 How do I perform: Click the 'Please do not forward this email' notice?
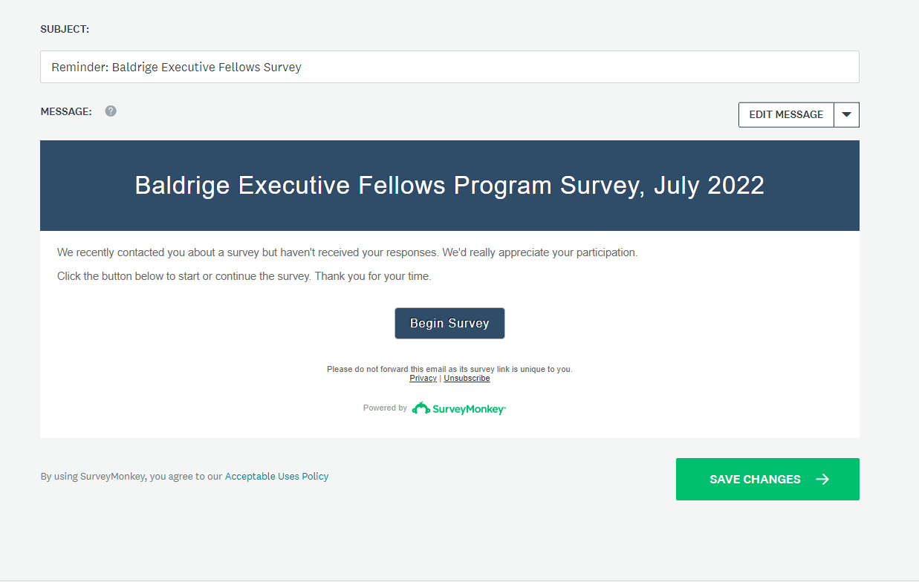pos(449,369)
